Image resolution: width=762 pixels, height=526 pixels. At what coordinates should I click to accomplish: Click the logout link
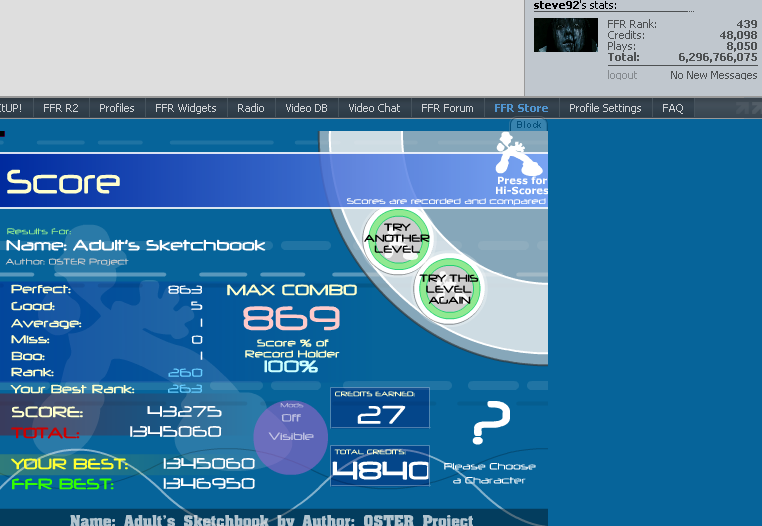(622, 75)
